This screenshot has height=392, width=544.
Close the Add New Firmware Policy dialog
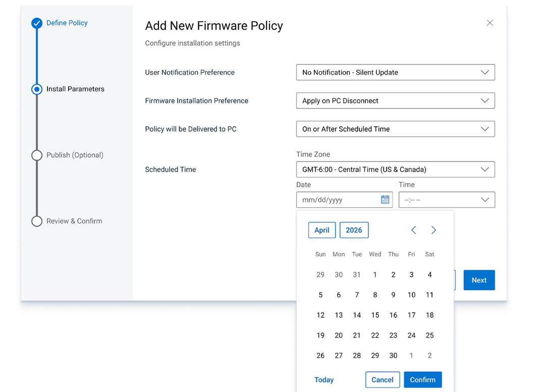[x=489, y=23]
